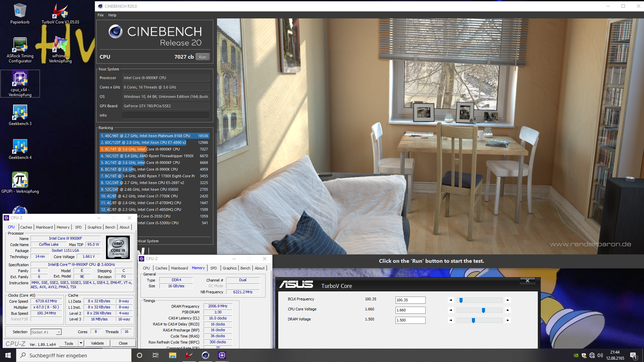The height and width of the screenshot is (362, 644).
Task: Click CPU-Z Tools button
Action: click(x=69, y=343)
